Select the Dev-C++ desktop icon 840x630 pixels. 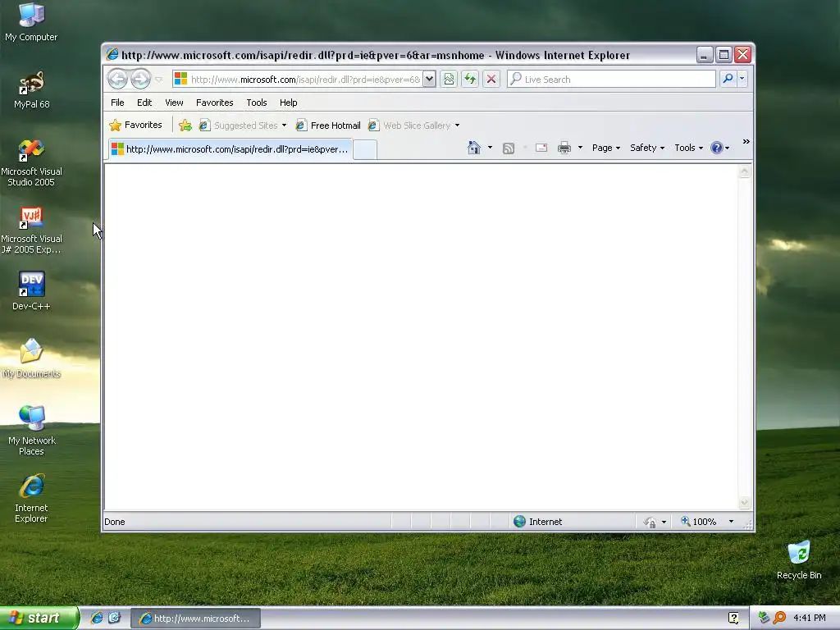click(x=31, y=291)
